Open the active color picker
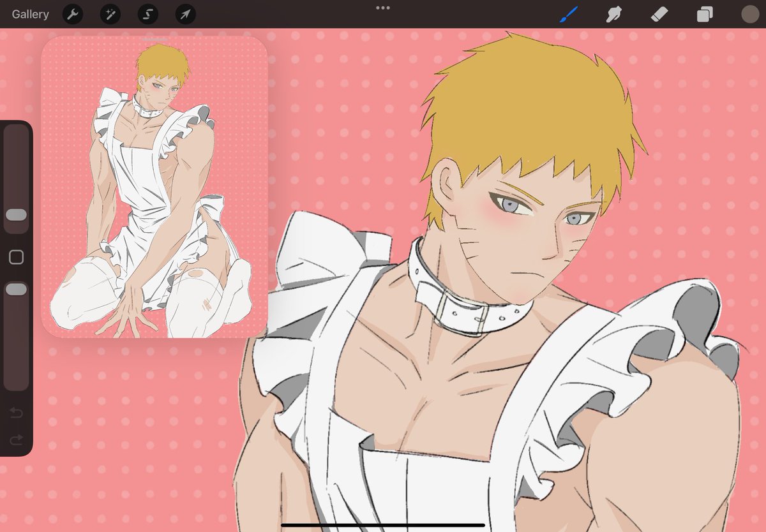 [x=750, y=14]
